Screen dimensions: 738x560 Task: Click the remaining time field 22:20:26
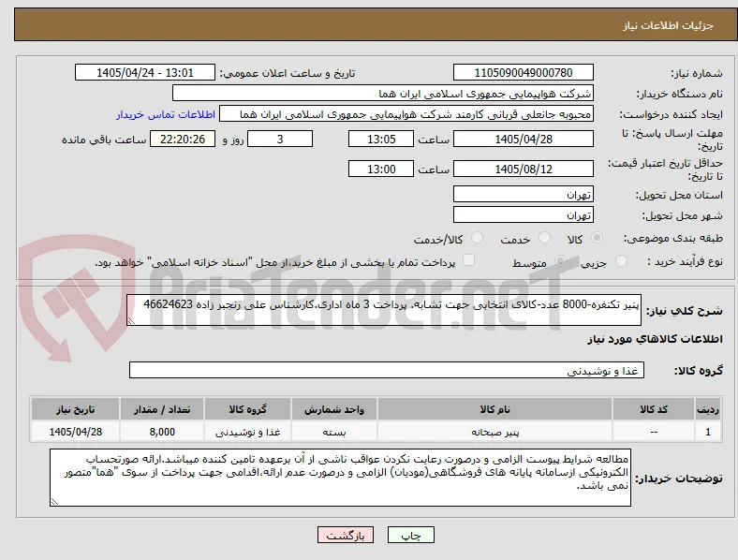point(183,139)
